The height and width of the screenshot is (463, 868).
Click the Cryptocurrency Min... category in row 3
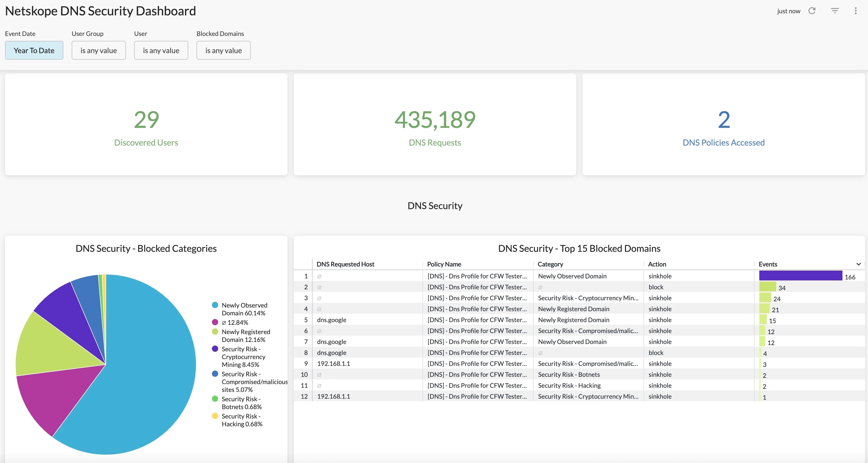point(588,298)
